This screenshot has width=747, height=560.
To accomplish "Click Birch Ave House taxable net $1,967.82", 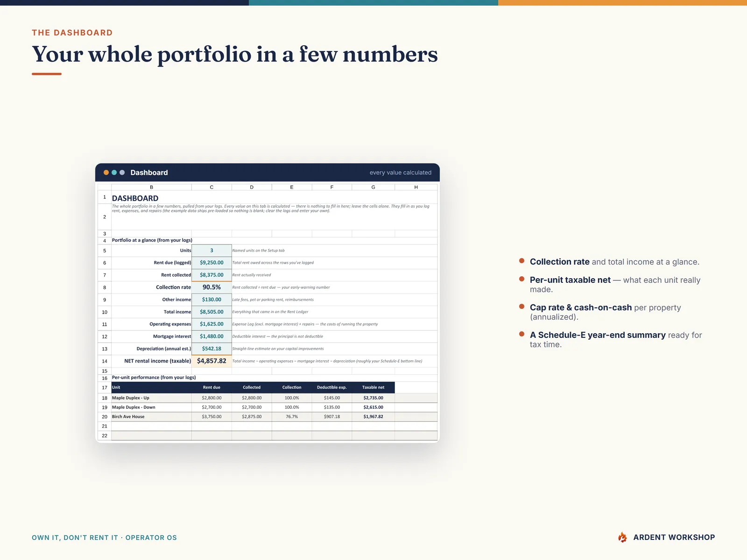I will pyautogui.click(x=373, y=417).
